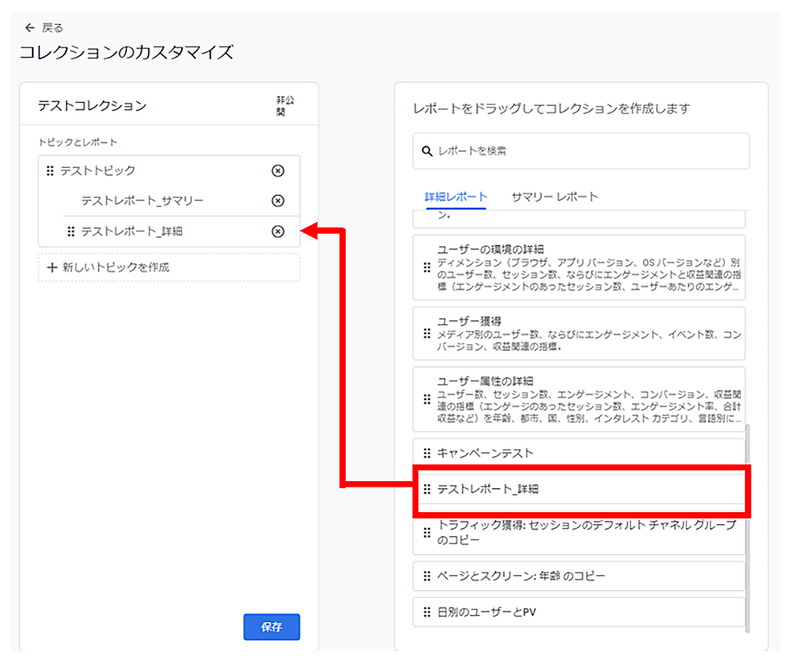
Task: Remove テストレポート_詳細 from the collection
Action: point(277,231)
